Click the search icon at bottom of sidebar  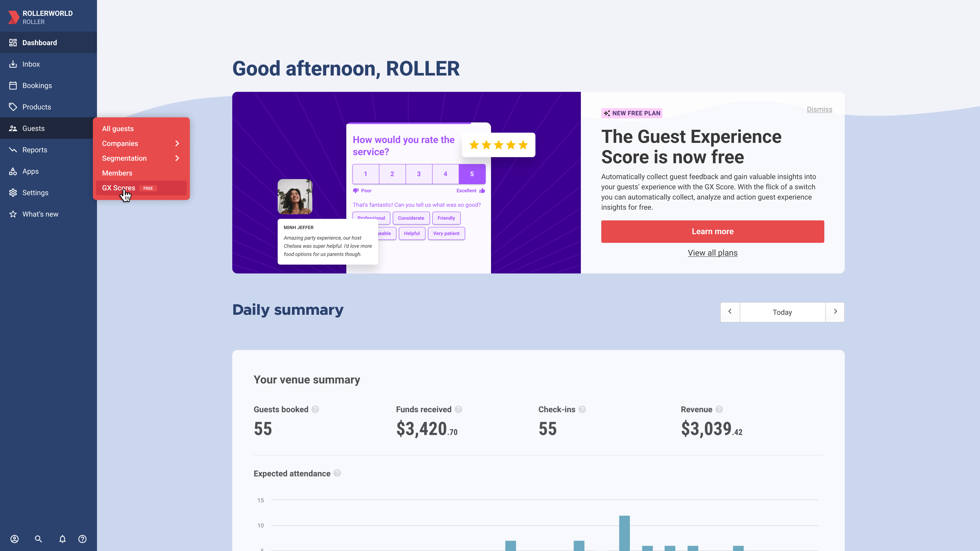[x=38, y=539]
